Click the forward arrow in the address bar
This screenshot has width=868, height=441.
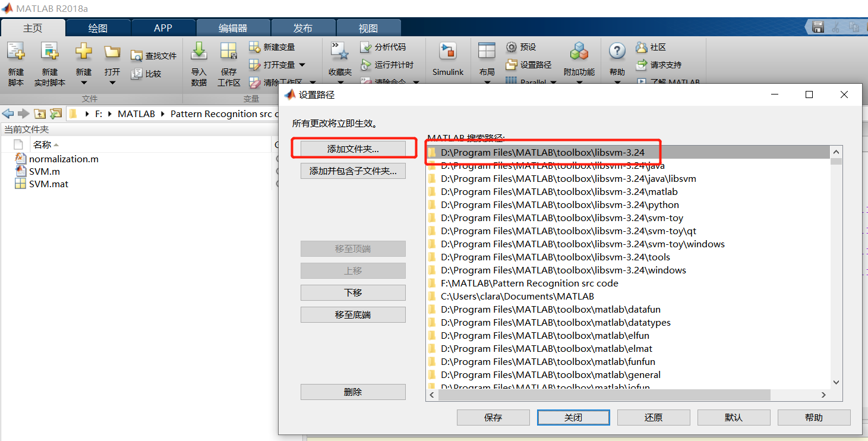click(x=23, y=114)
